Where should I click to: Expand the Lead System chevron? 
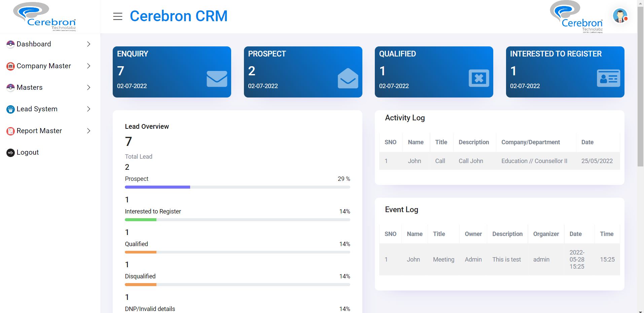point(88,109)
